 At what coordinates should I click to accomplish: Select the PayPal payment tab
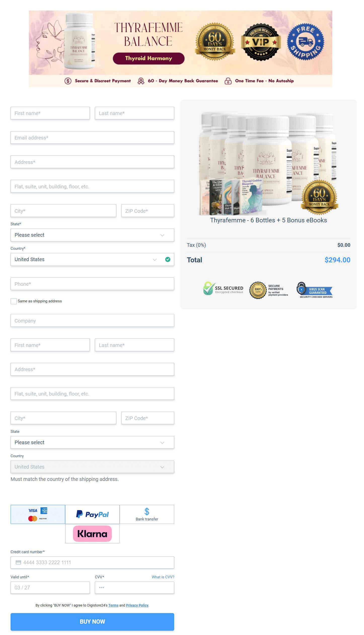[92, 514]
